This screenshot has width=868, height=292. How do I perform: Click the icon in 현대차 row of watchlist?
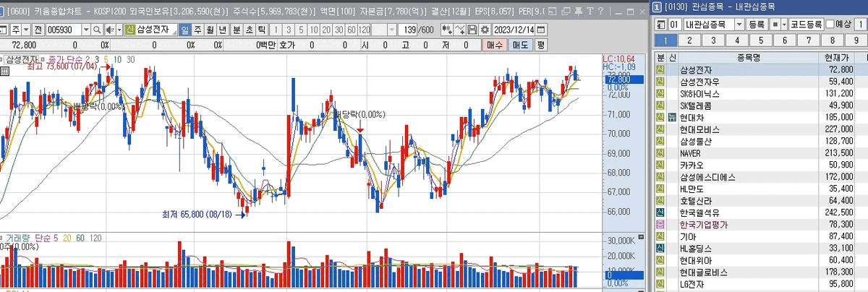coord(672,117)
